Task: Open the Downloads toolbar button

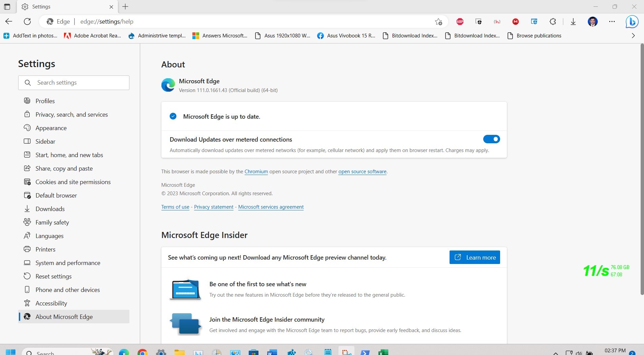Action: coord(573,22)
